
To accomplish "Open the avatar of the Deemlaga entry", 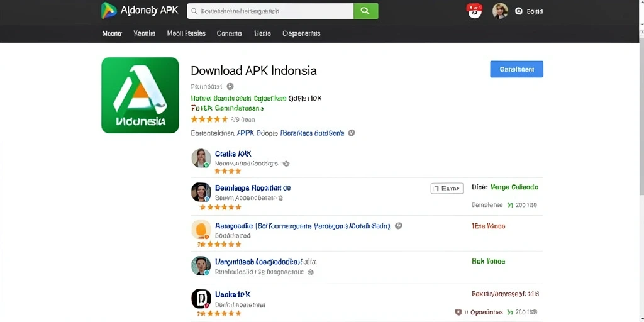I will click(x=201, y=192).
